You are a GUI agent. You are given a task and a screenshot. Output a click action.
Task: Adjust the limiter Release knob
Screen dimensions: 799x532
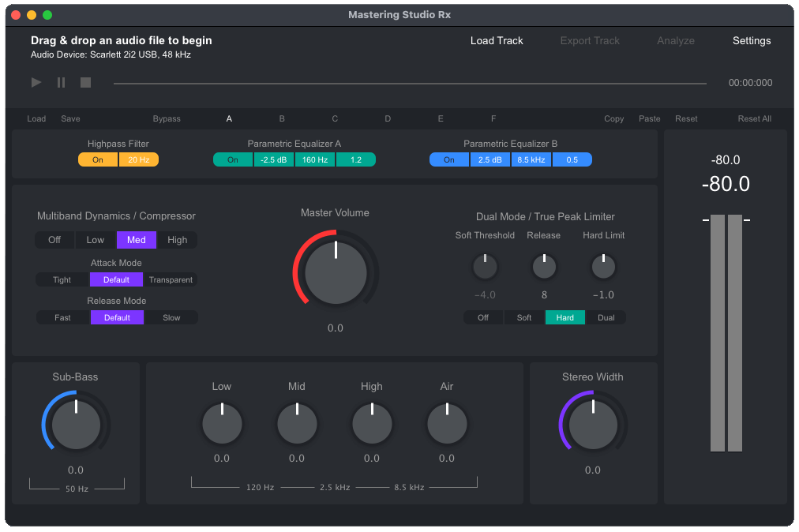point(544,266)
